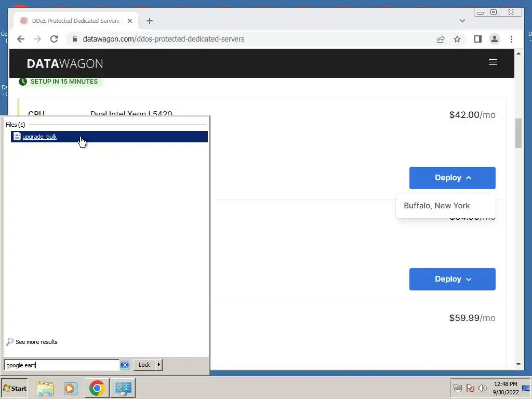Viewport: 532px width, 399px height.
Task: Collapse the Deploy dropdown for $42.00 server
Action: (453, 178)
